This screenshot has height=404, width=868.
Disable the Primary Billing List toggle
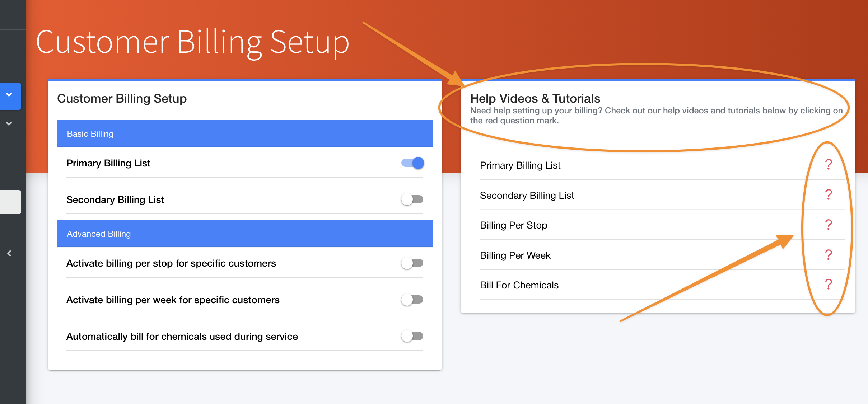coord(412,163)
